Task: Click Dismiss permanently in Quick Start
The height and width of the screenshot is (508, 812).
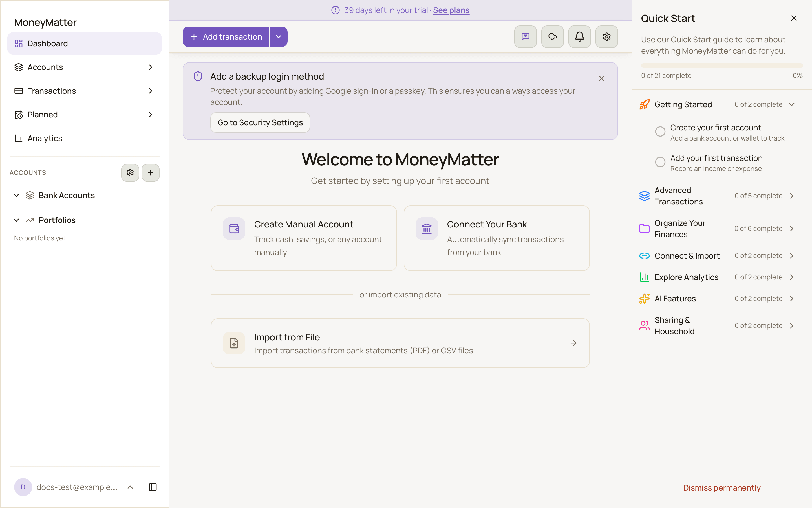Action: click(722, 487)
